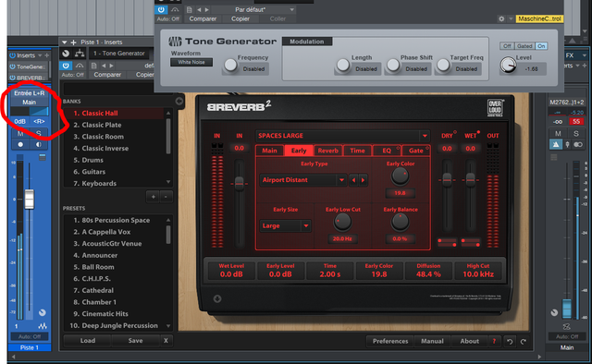Switch to Gate tab in BREVERB
592x364 pixels.
tap(416, 151)
